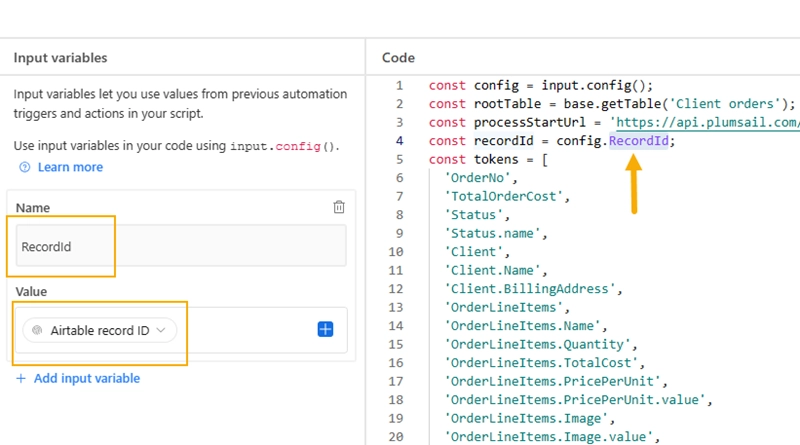Open the Airtable record ID dropdown chevron
The image size is (800, 445).
pos(161,330)
